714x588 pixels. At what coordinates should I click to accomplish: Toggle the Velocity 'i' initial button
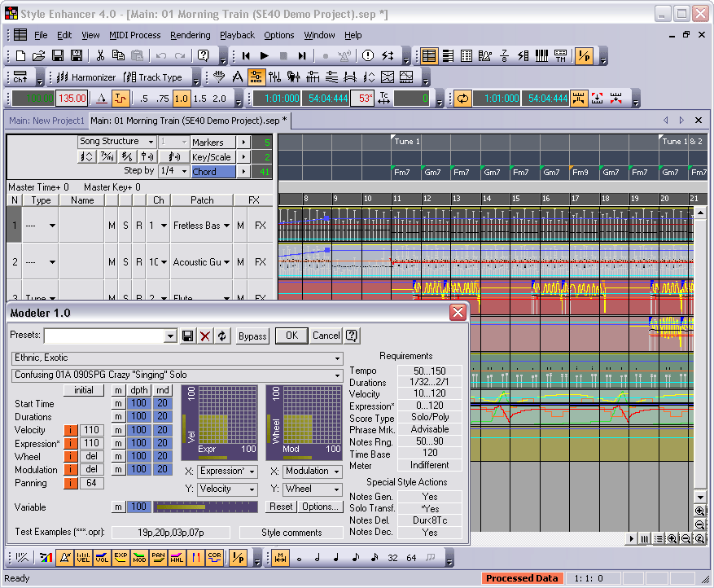71,430
